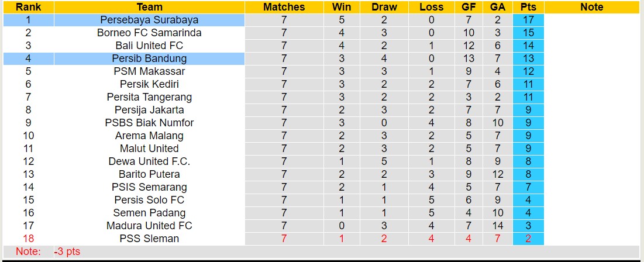Open PSBS Biak Numfor team entry
Viewport: 644px width, 262px height.
tap(149, 123)
